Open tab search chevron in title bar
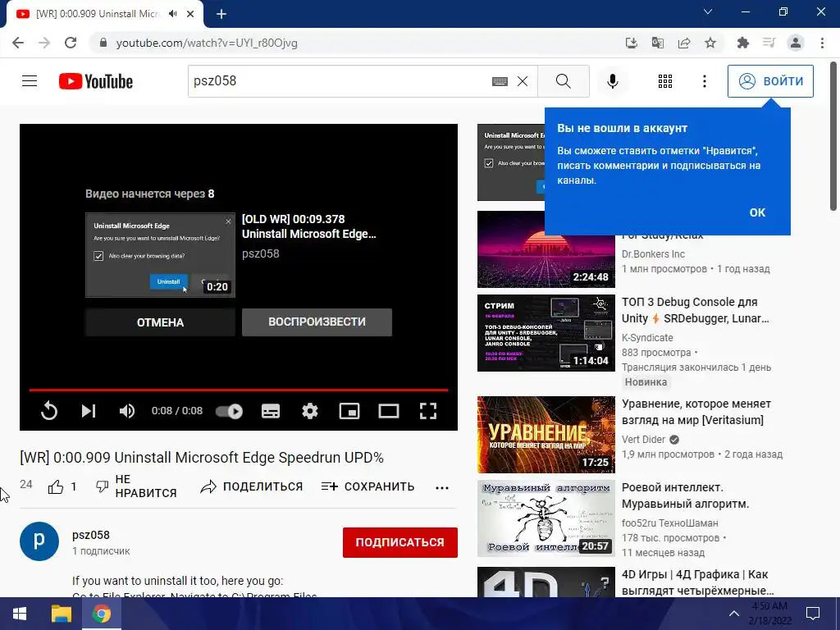Viewport: 840px width, 630px height. 708,11
